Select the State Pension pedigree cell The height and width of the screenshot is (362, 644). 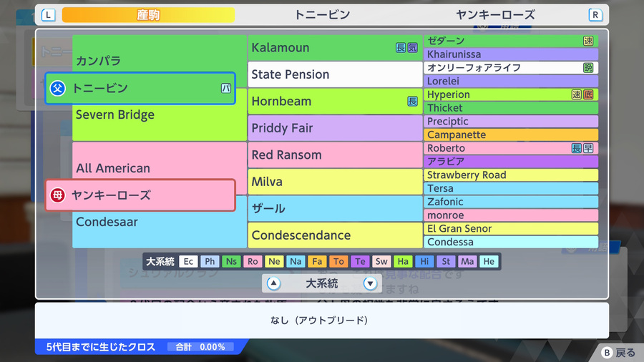click(335, 74)
